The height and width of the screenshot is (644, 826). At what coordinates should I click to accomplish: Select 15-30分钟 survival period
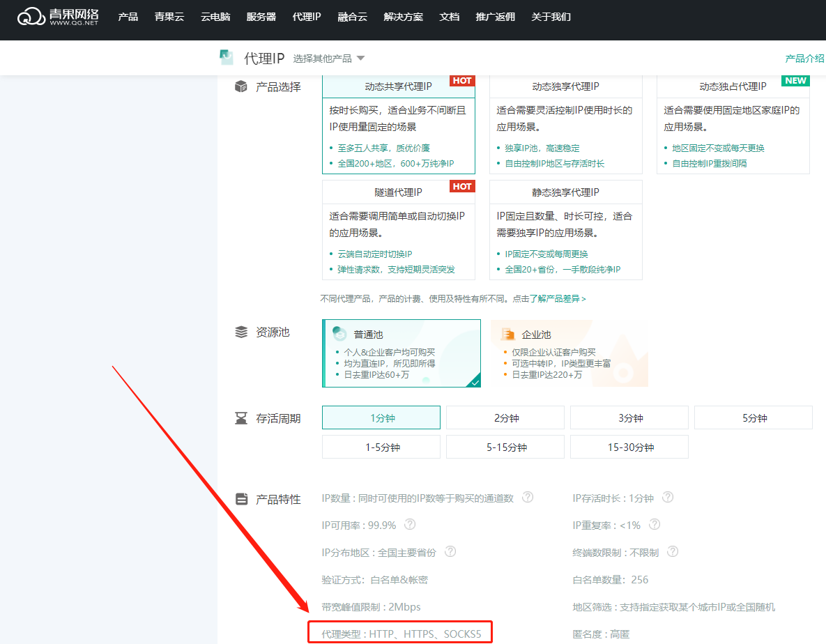point(629,447)
